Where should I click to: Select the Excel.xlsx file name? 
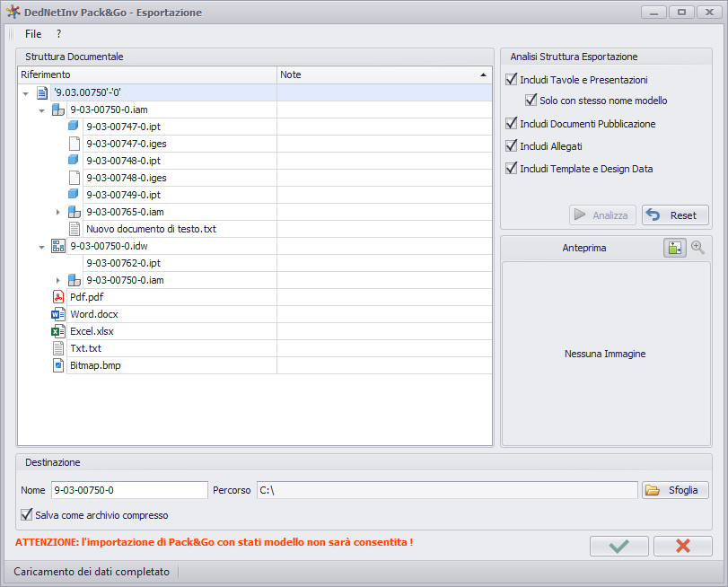pos(92,331)
